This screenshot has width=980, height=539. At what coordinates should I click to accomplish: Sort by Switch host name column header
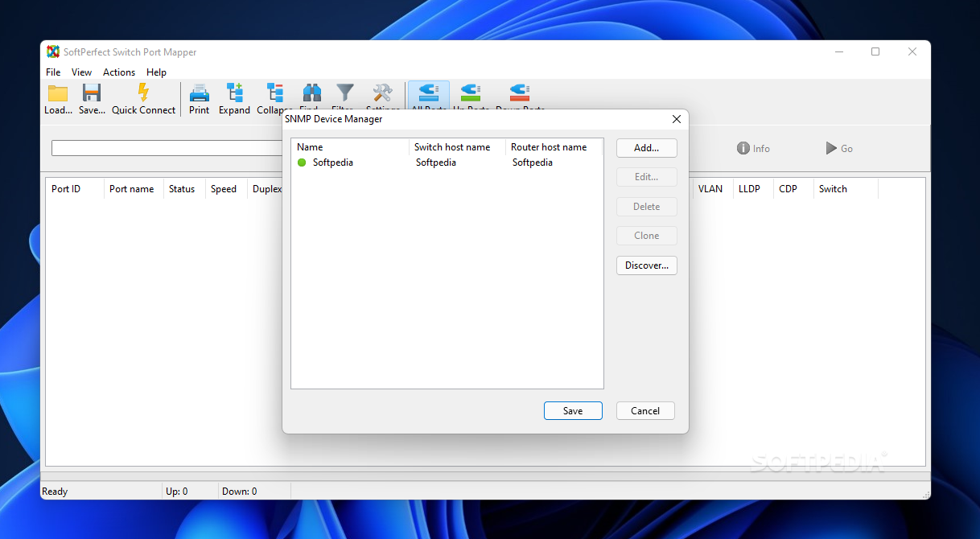click(457, 147)
